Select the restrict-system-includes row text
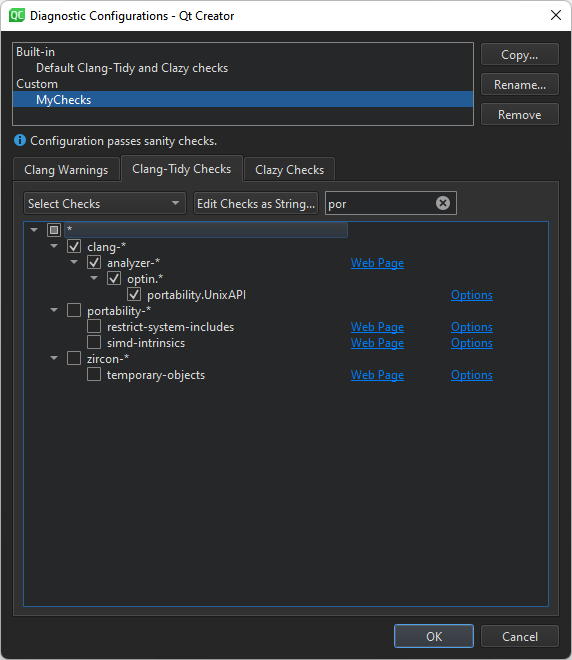The width and height of the screenshot is (572, 660). tap(170, 327)
